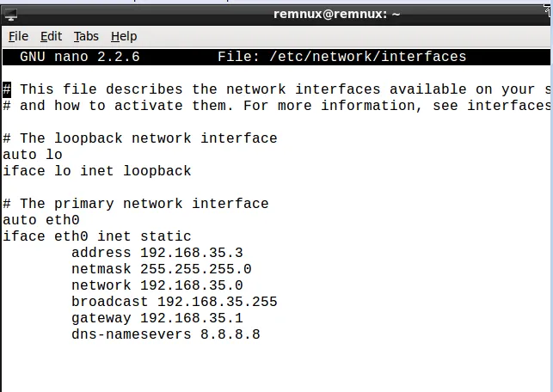Click the remnux@remnux title bar text
Image resolution: width=553 pixels, height=392 pixels.
coord(336,14)
